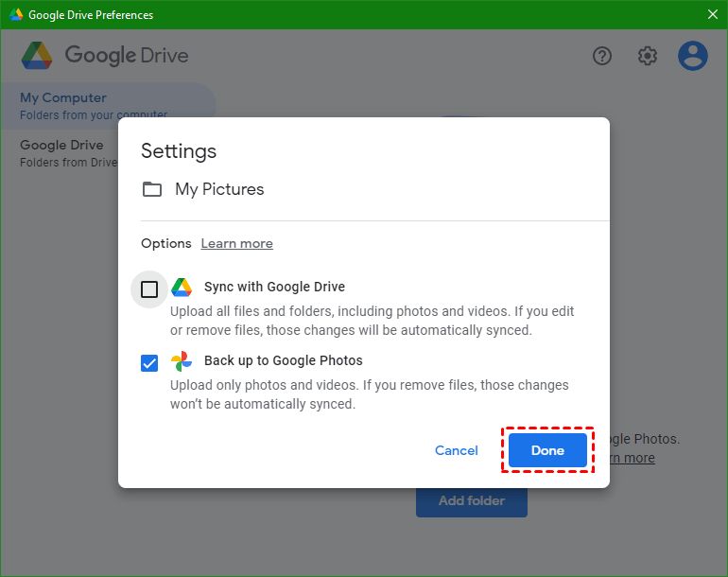Click the Sync with Google Drive label text
728x577 pixels.
pos(274,288)
